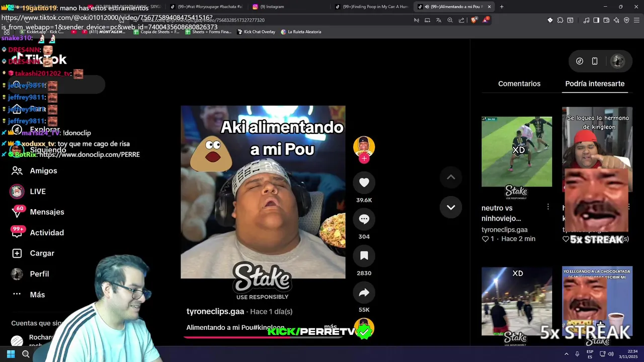Open the Brave Rewards triangle icon

coord(486,20)
